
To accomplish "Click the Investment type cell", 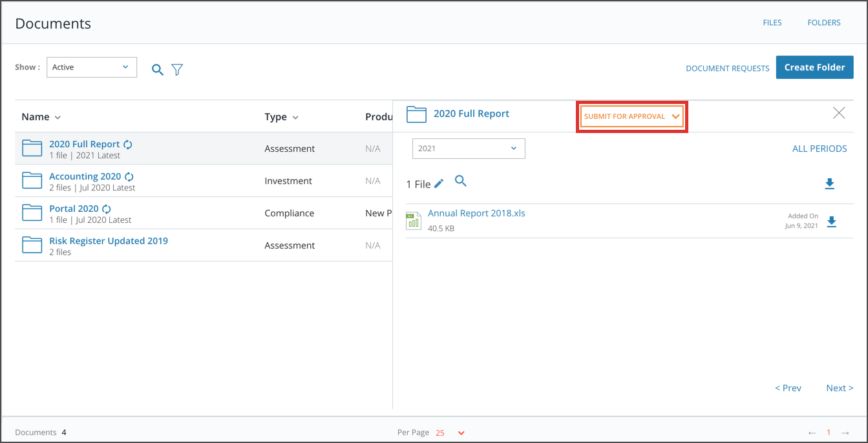I will coord(288,181).
